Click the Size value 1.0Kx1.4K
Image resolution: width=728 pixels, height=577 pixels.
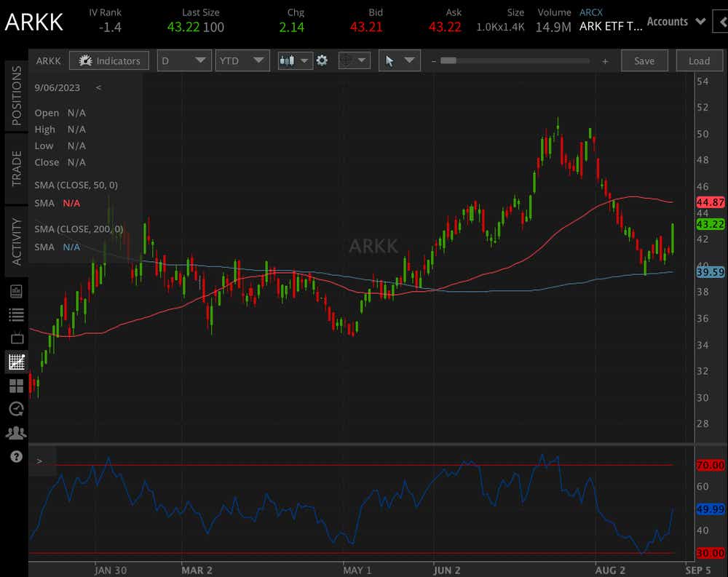(x=501, y=27)
